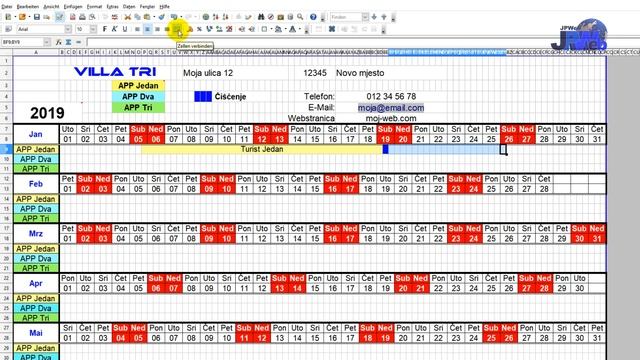Toggle italic (K) formatting
This screenshot has height=360, width=640.
coord(114,29)
